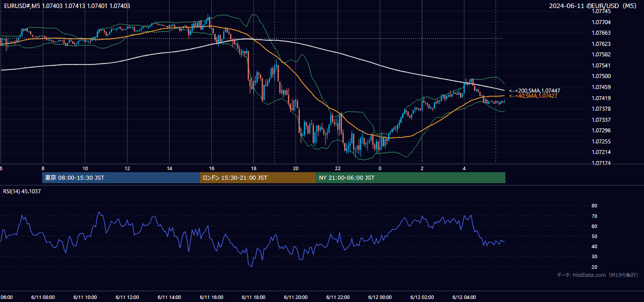Click the 6/12 00:00 bottom date label
The image size is (644, 302).
pos(380,297)
